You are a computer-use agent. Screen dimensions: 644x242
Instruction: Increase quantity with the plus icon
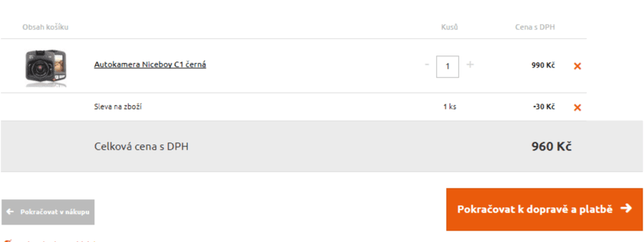click(x=470, y=64)
